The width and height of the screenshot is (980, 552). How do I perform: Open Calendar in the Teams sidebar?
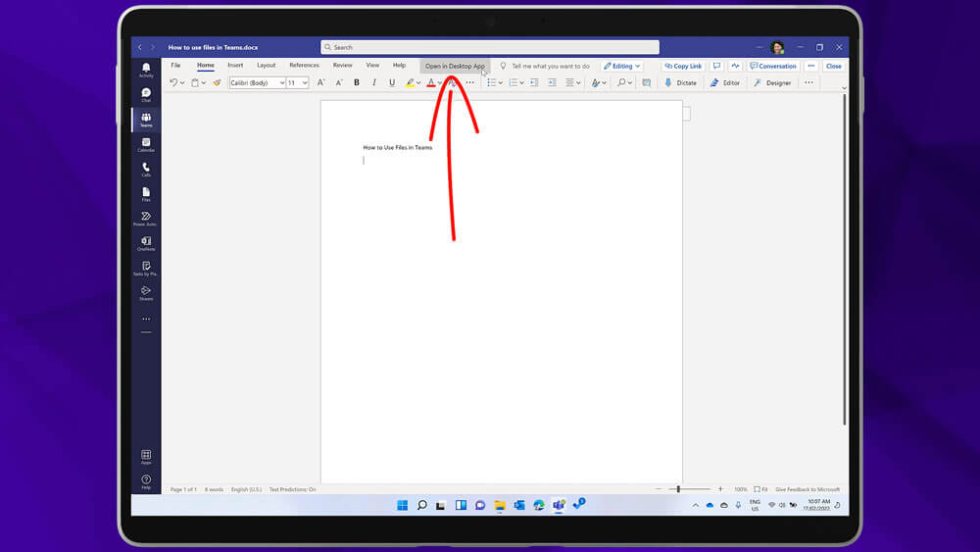[146, 144]
